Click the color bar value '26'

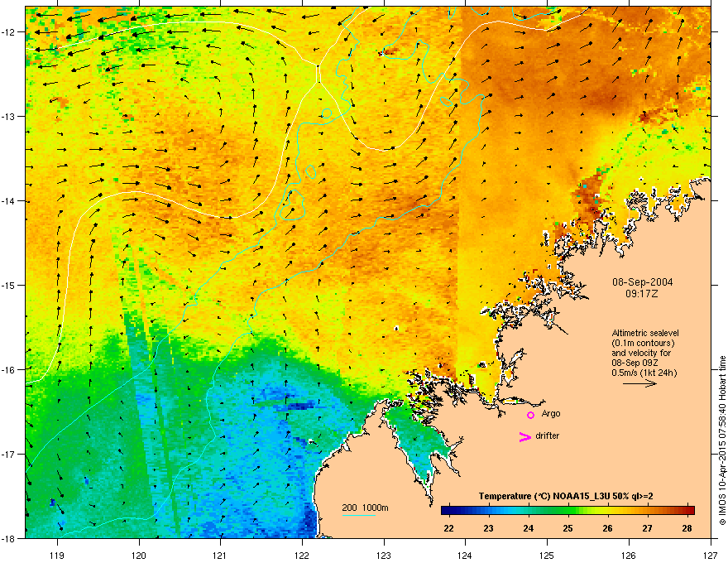pos(607,528)
